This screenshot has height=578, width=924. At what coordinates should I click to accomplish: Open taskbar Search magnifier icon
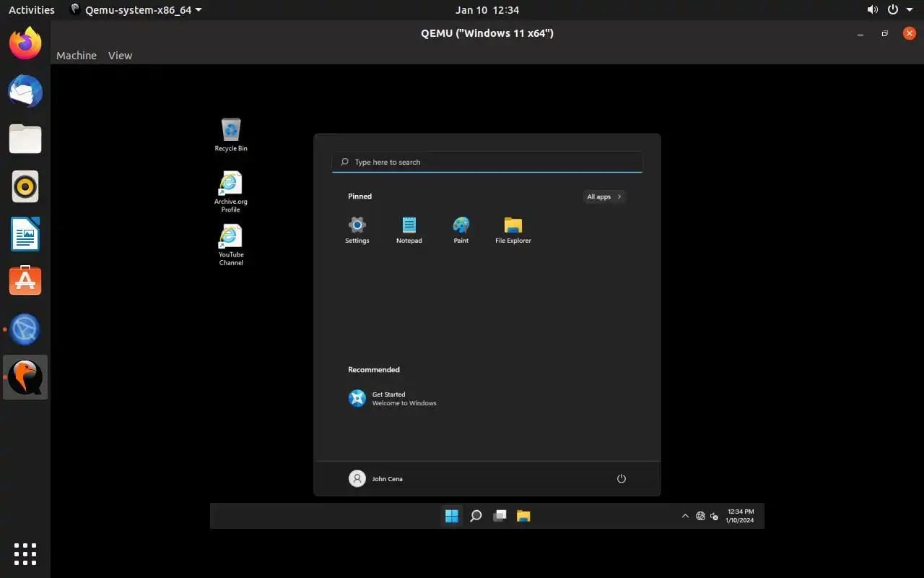(x=476, y=516)
